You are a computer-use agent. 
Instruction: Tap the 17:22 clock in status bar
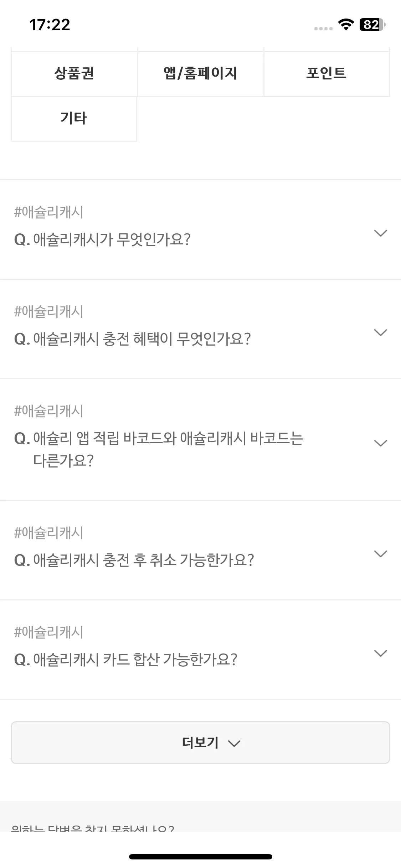coord(50,25)
